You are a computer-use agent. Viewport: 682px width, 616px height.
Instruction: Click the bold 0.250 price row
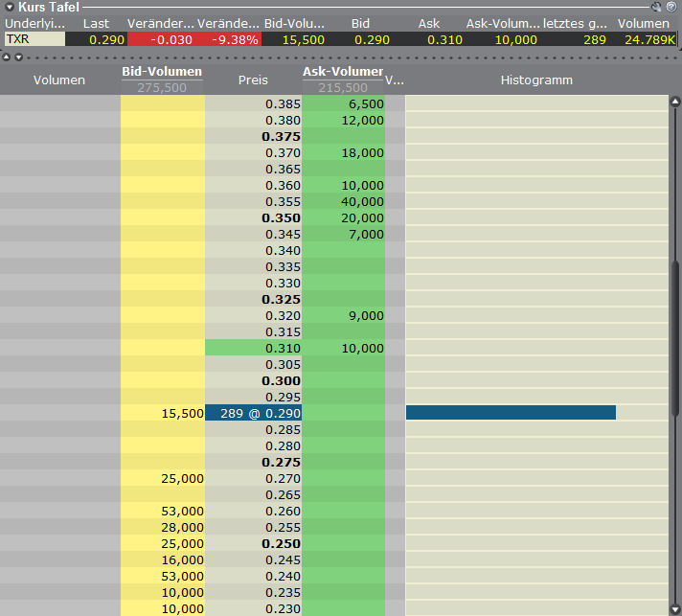coord(253,543)
